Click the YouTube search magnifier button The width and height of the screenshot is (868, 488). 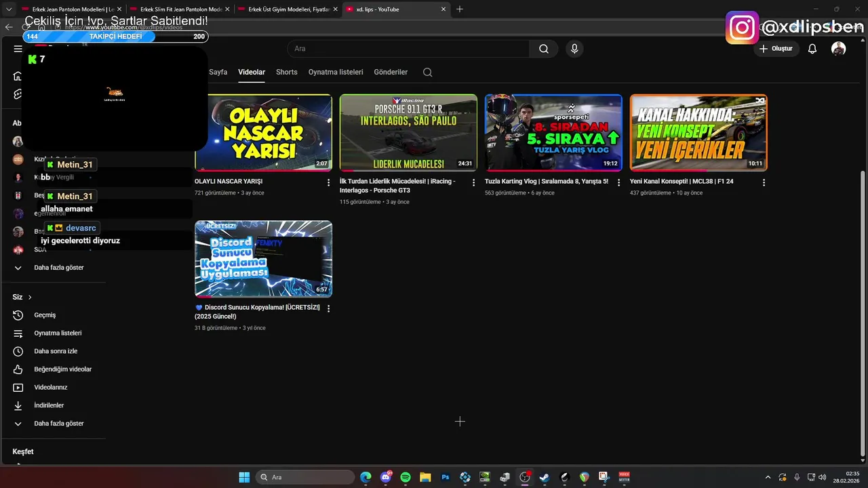coord(544,49)
